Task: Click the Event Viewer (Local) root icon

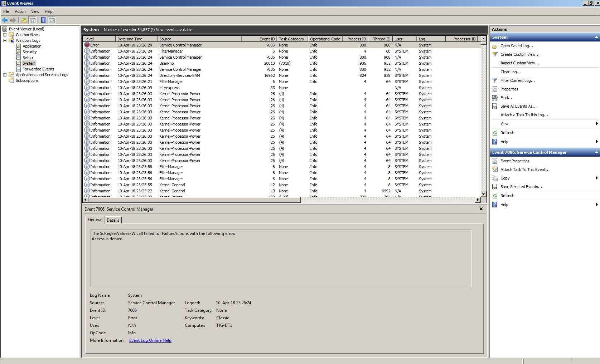Action: coord(5,29)
